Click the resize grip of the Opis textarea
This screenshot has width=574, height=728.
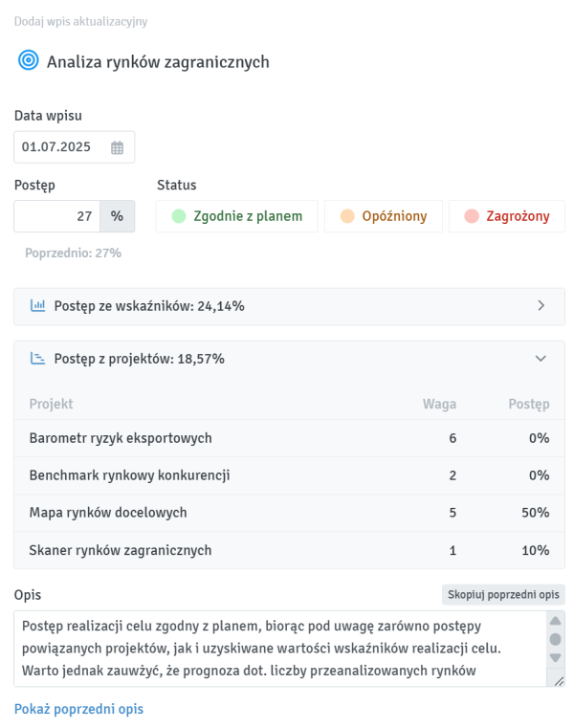point(558,680)
